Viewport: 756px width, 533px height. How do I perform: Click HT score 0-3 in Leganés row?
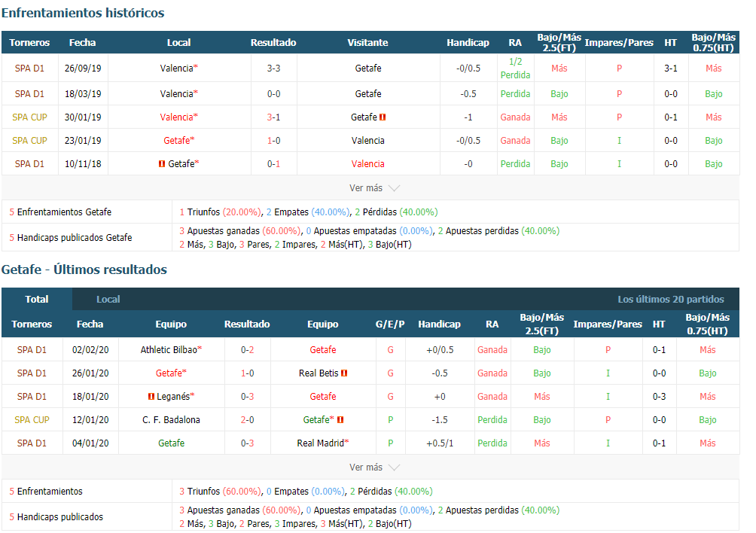pos(659,397)
